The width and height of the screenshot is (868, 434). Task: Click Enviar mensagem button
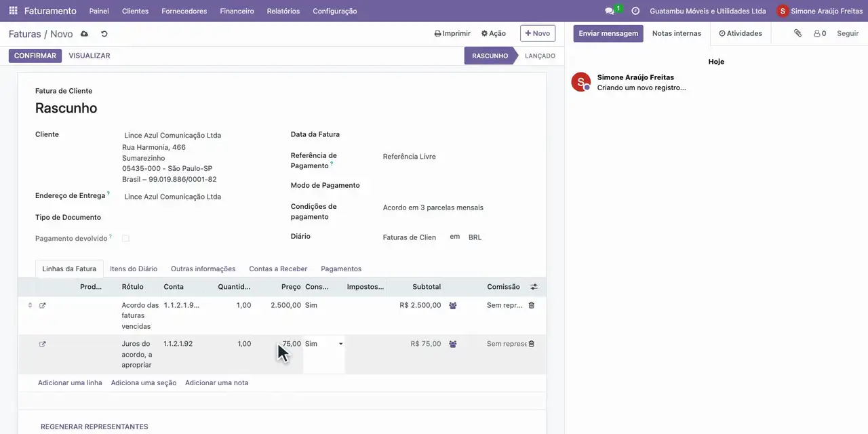point(608,33)
